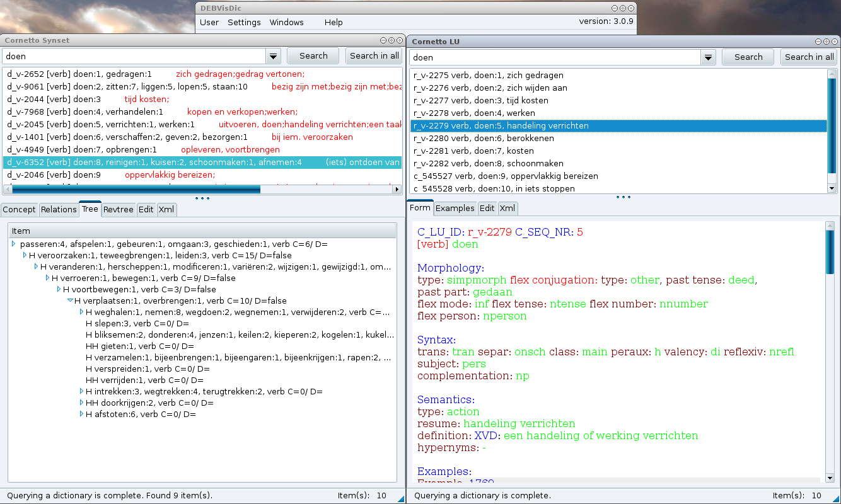Select LU r_v-2275 doen:1, zich gedragen

(618, 75)
